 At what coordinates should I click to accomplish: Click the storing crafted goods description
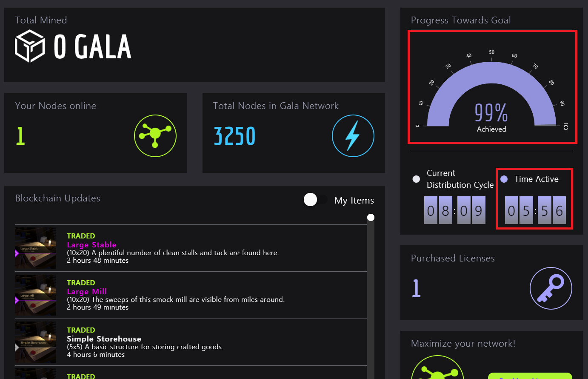click(x=145, y=347)
